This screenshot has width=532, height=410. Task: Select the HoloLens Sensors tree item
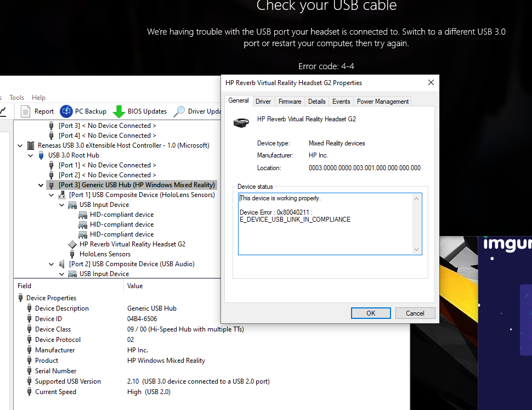(105, 254)
